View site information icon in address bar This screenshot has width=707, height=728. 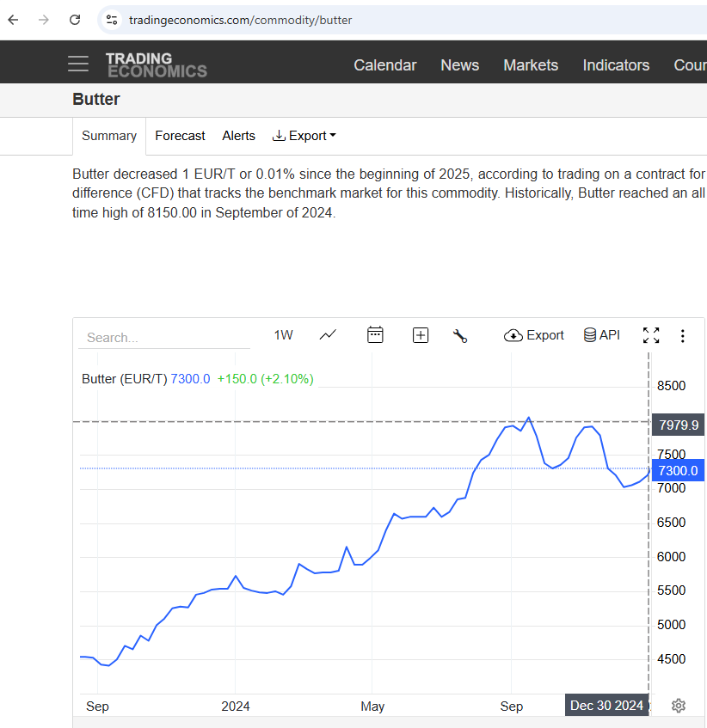coord(112,20)
